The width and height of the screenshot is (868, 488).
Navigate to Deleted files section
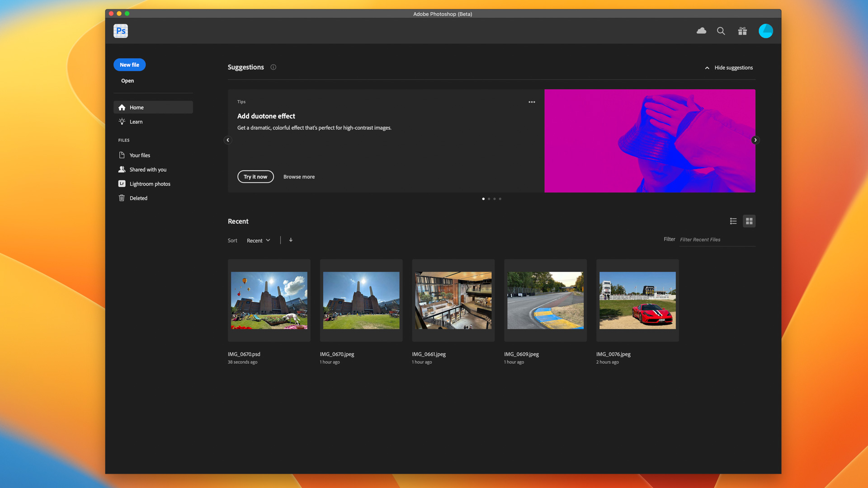[x=138, y=198]
